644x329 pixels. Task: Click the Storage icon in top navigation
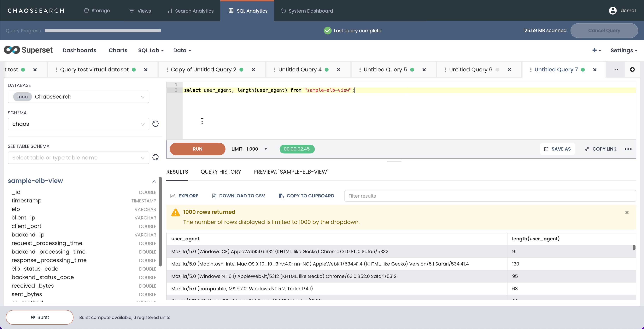(86, 10)
